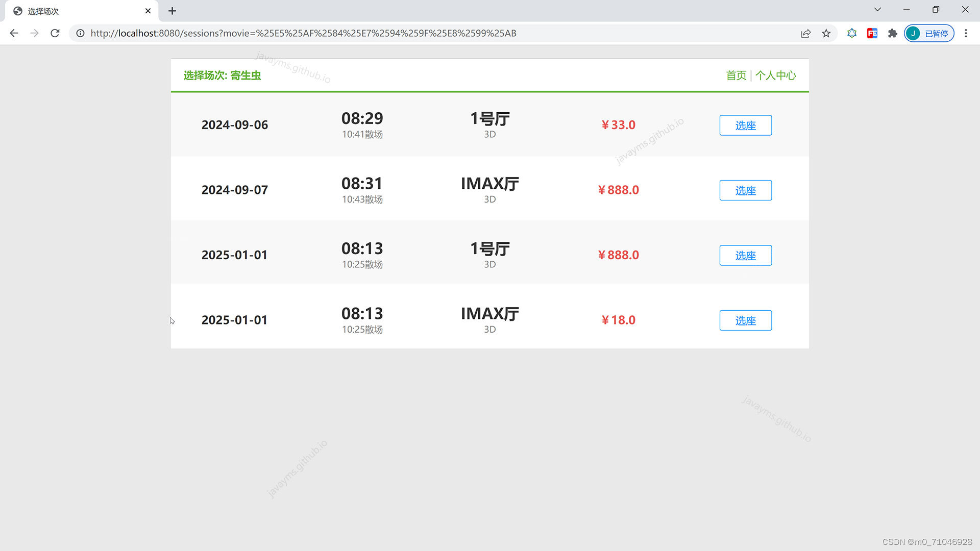The height and width of the screenshot is (551, 980).
Task: Open the 个人中心 link
Action: 776,75
